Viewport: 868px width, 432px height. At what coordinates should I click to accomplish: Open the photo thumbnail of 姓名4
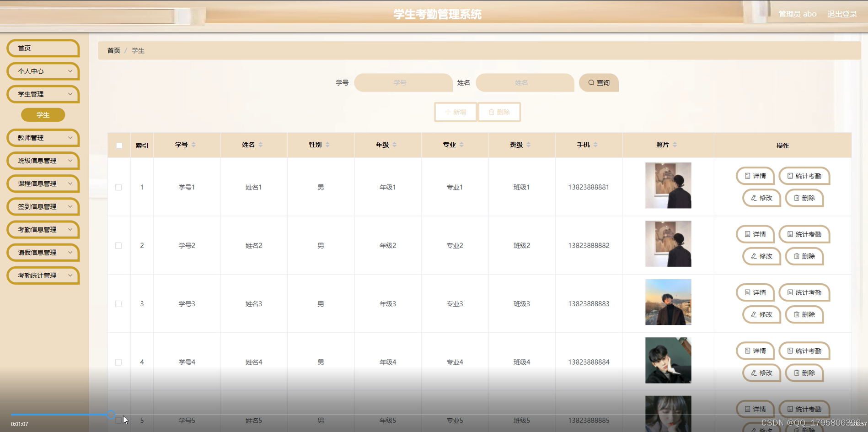[x=668, y=360]
